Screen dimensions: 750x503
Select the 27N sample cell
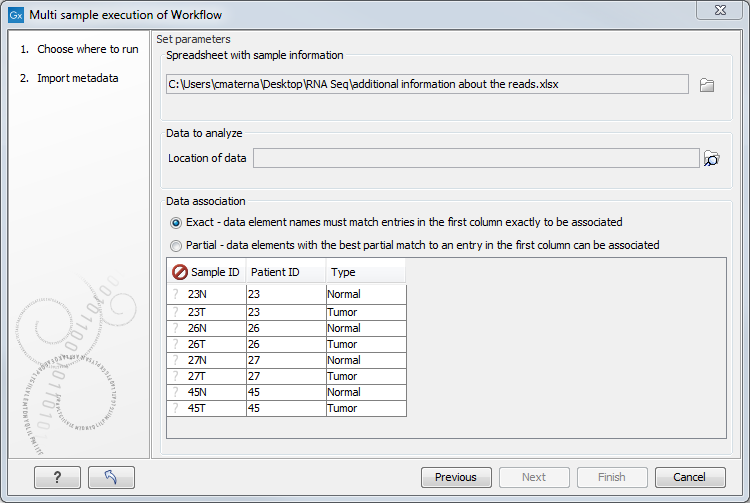(207, 361)
